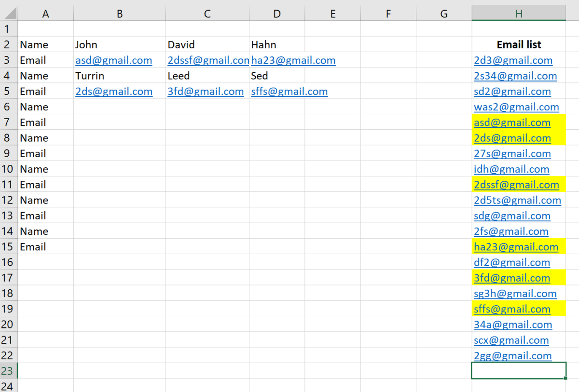Select cell containing 'David'
579x392 pixels.
(207, 44)
